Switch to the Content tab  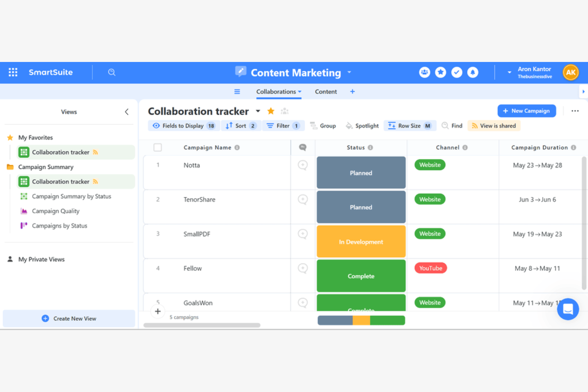326,91
